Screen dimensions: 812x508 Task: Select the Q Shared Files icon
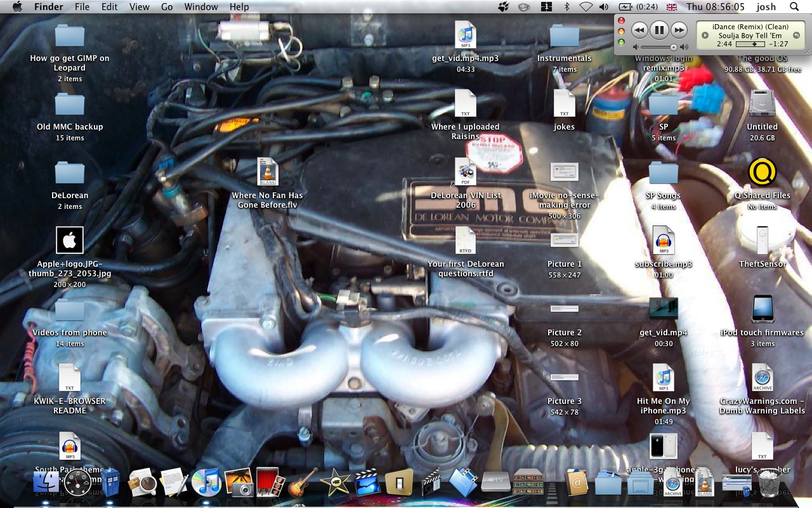click(x=762, y=172)
